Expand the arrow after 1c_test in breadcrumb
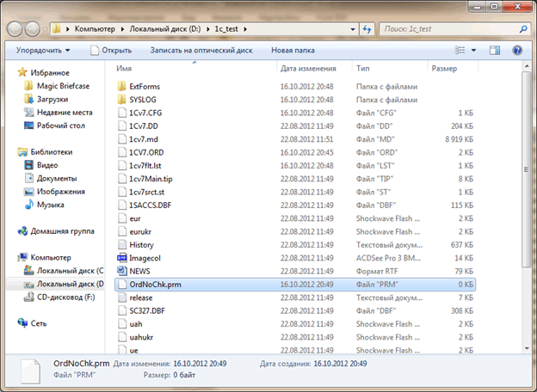 245,29
